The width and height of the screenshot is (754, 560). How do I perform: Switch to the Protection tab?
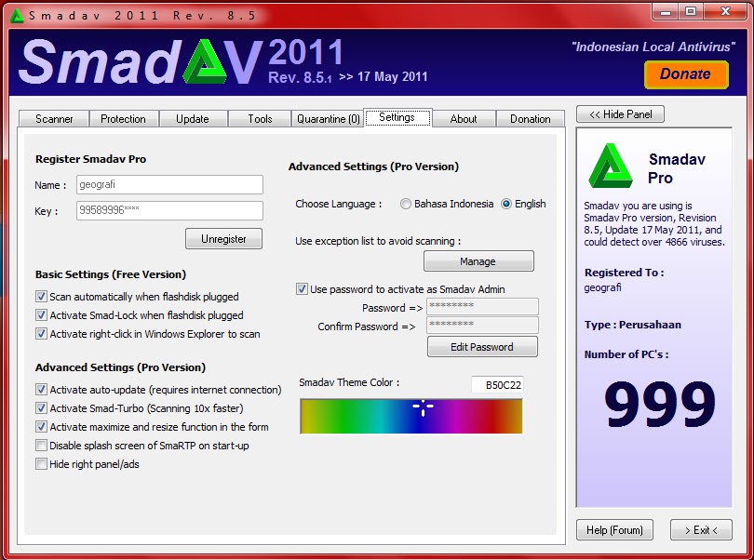pos(123,119)
